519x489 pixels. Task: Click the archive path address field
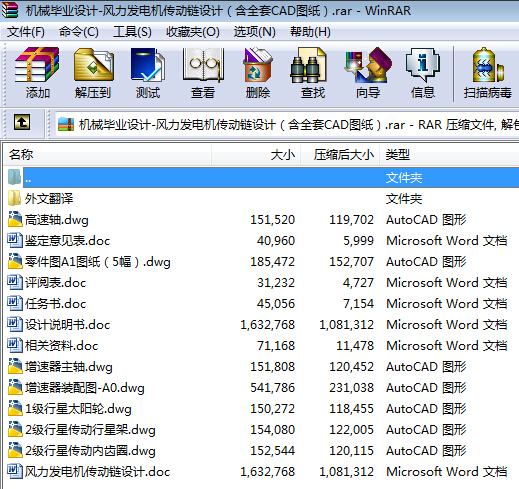[x=287, y=125]
